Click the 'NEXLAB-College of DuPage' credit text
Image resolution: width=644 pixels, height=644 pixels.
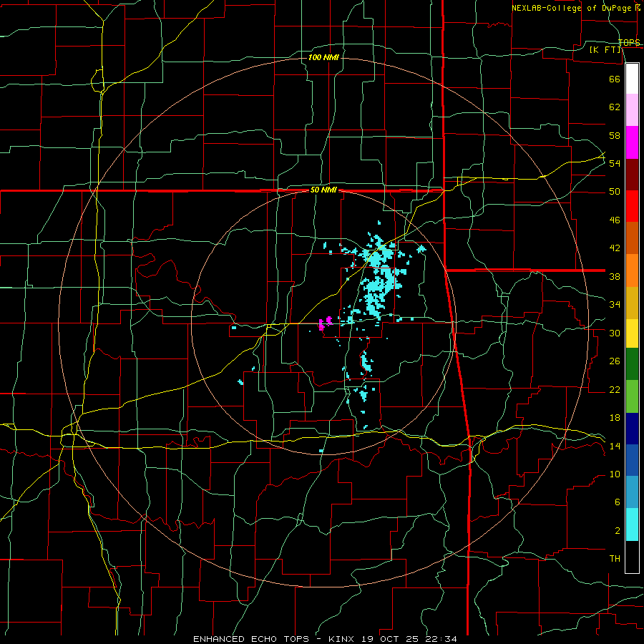[x=572, y=8]
